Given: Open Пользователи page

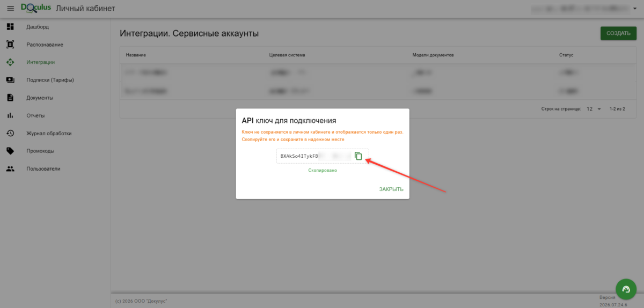Looking at the screenshot, I should click(43, 168).
